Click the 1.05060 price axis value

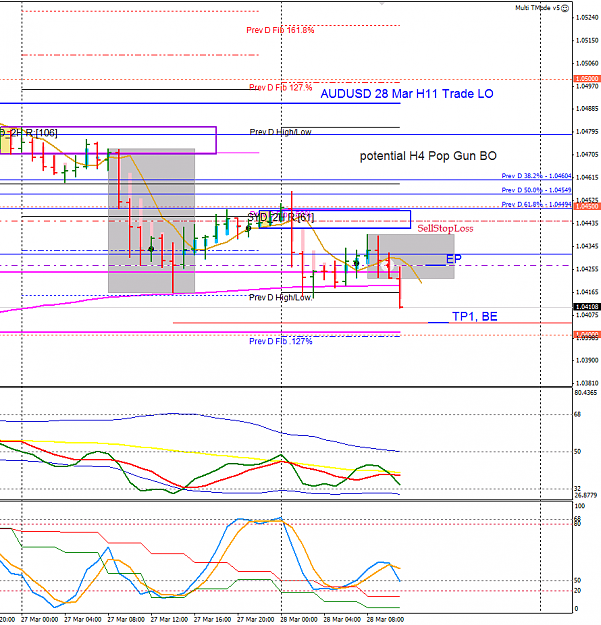tap(587, 63)
